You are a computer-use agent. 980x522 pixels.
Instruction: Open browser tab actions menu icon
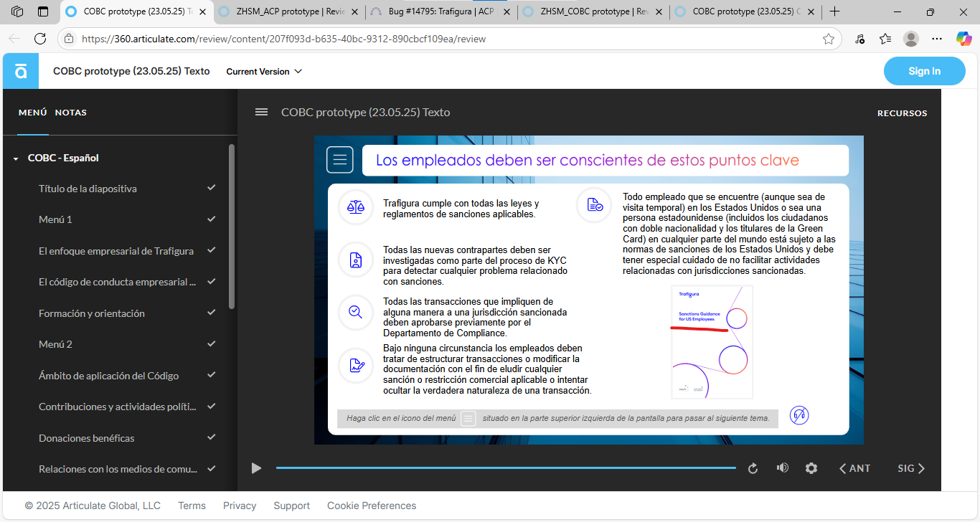point(43,11)
